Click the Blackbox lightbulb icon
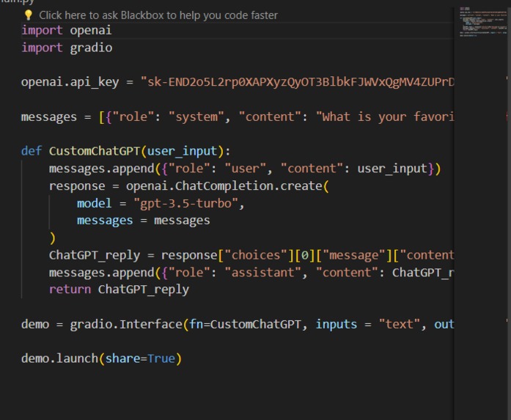Screen dimensions: 511x420 coord(29,15)
